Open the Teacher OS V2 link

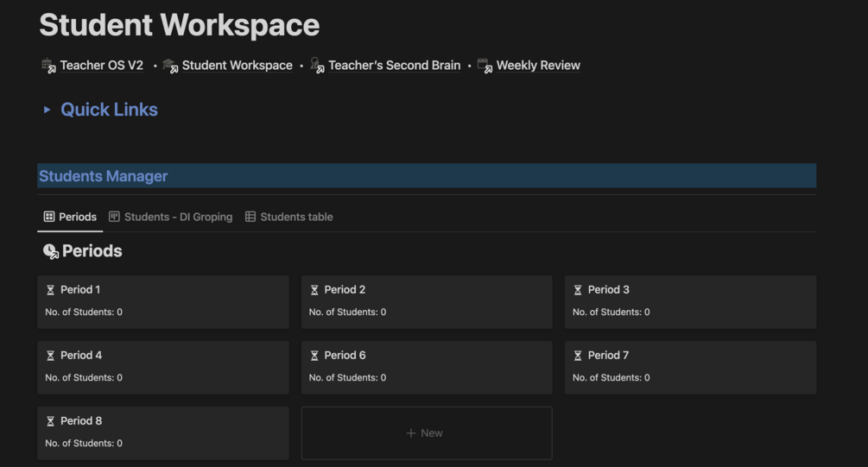tap(101, 66)
